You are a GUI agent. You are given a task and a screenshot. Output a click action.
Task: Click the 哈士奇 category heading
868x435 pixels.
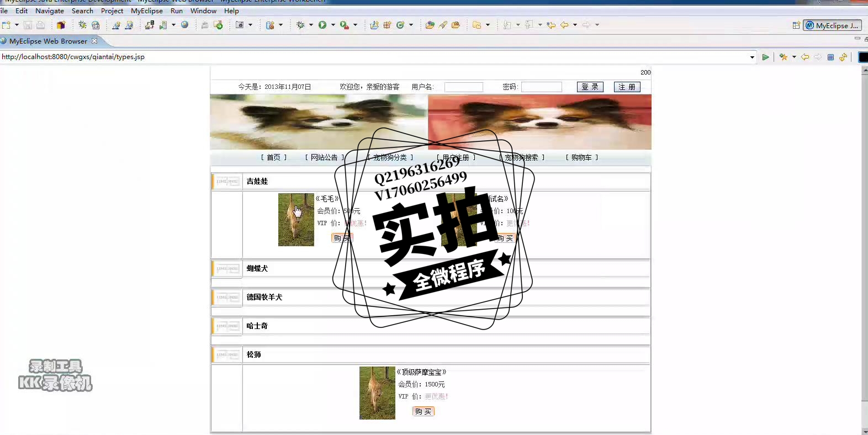(257, 326)
